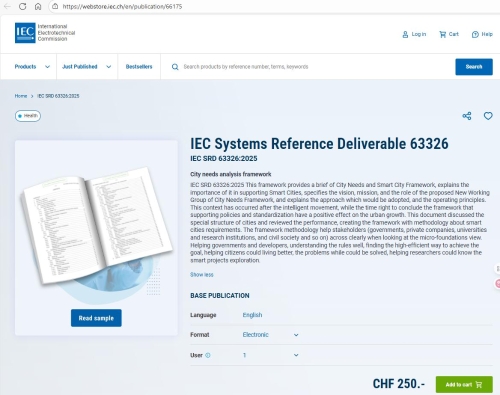Viewport: 500px width, 395px height.
Task: Click BASE PUBLICATION heading
Action: pos(220,296)
